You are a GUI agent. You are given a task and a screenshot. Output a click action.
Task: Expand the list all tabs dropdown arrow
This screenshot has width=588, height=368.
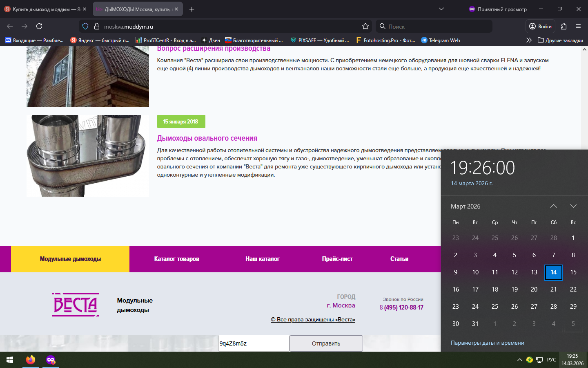pyautogui.click(x=441, y=9)
